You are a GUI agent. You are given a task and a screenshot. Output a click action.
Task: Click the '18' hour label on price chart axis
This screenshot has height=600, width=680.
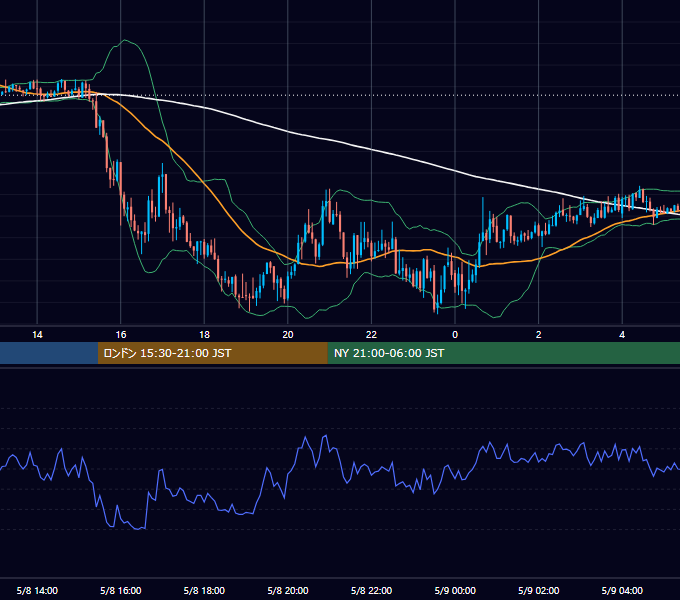point(204,335)
